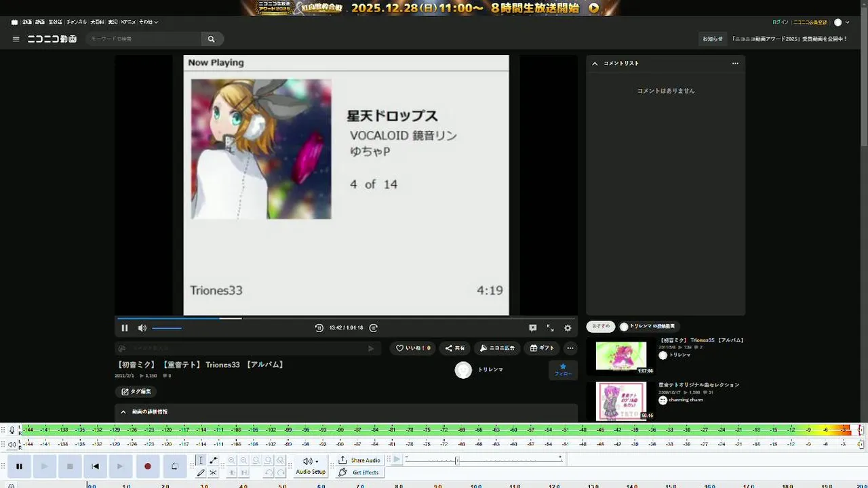Zoom in on the Audacity timeline

(x=232, y=460)
